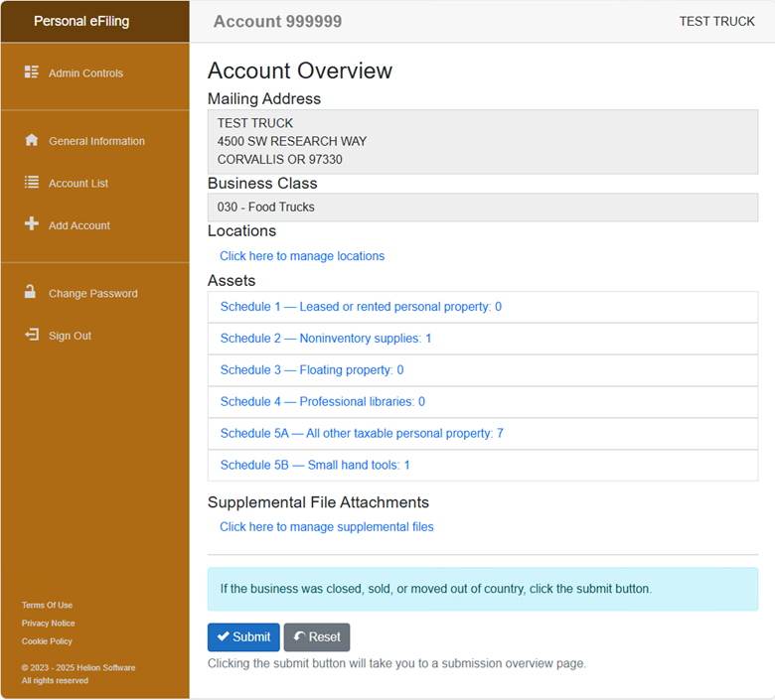Viewport: 775px width, 700px height.
Task: Click the Admin Controls grid icon
Action: (x=31, y=72)
